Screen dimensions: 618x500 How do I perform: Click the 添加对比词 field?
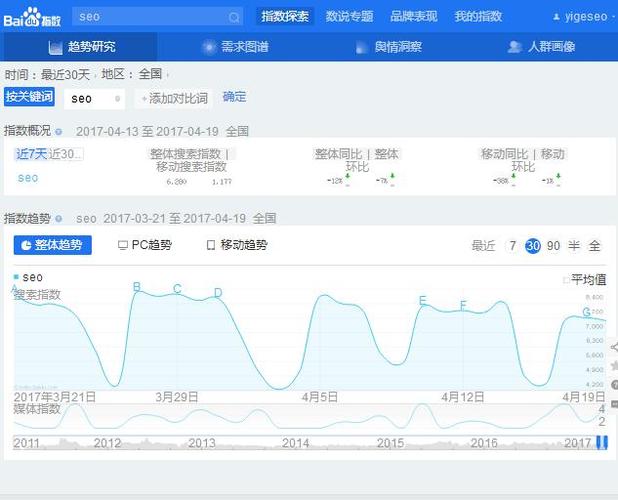tap(174, 99)
